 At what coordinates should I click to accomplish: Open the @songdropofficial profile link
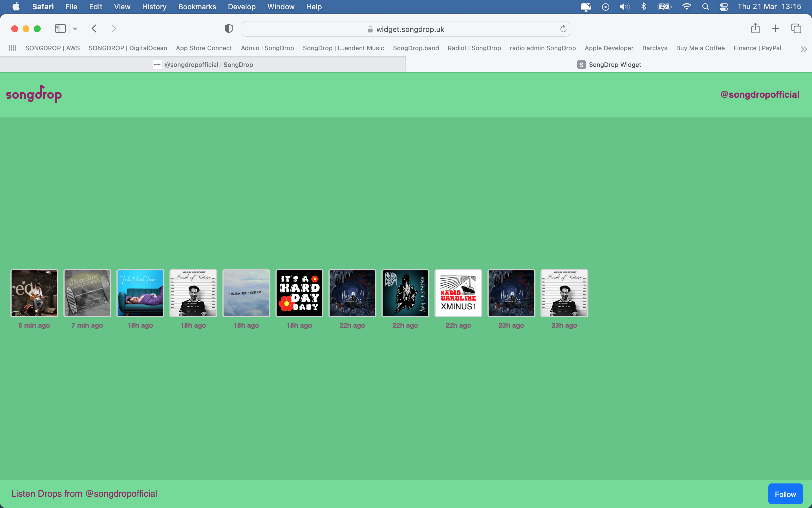click(x=760, y=95)
